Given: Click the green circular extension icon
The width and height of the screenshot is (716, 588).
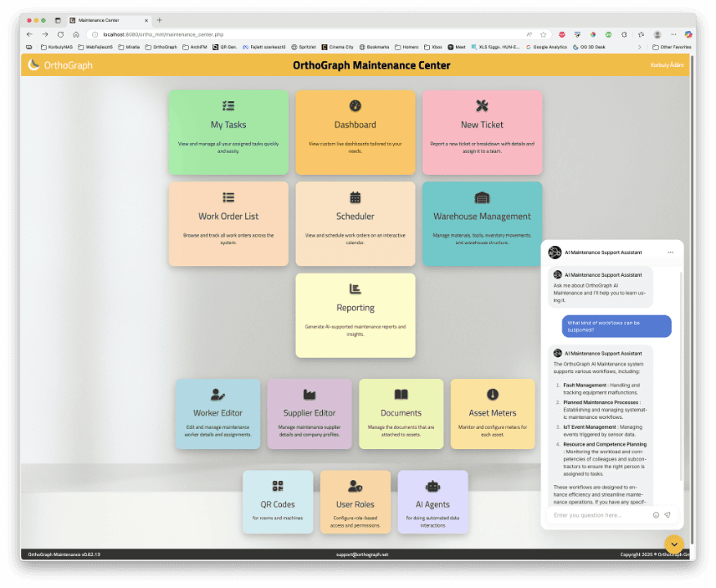Looking at the screenshot, I should pyautogui.click(x=609, y=34).
